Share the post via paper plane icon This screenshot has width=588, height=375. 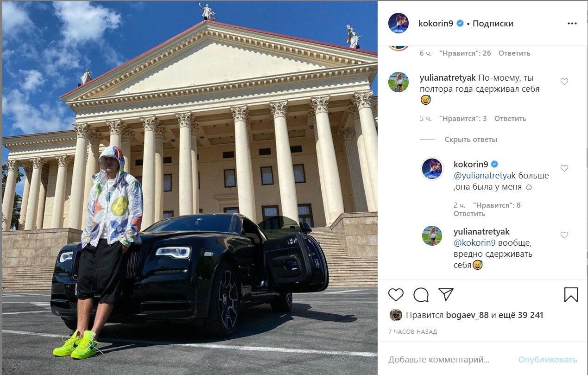pos(446,295)
